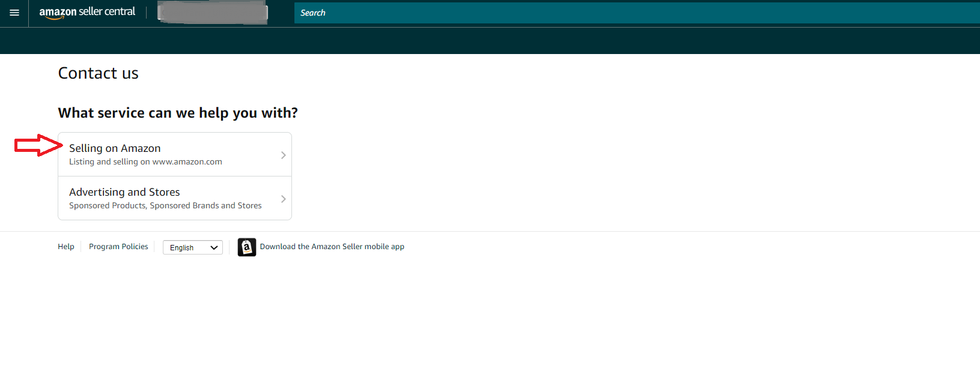Click 'Listing and selling on www.amazon.com' description

(145, 162)
